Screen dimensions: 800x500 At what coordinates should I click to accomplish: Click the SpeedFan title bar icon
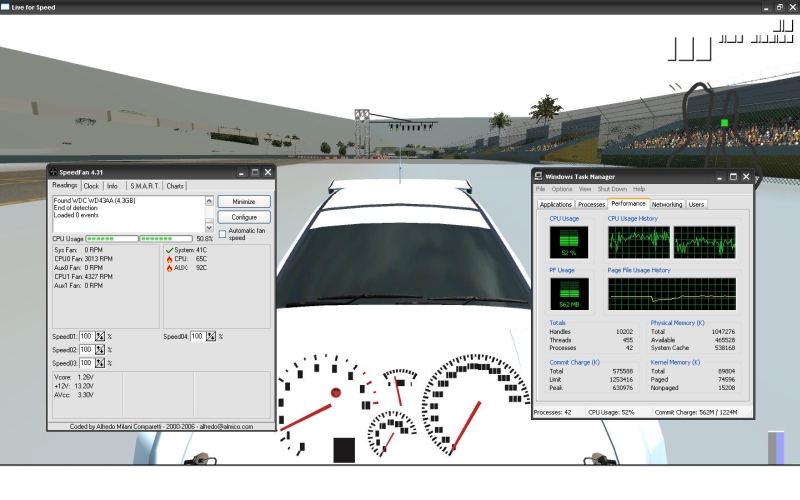point(53,172)
